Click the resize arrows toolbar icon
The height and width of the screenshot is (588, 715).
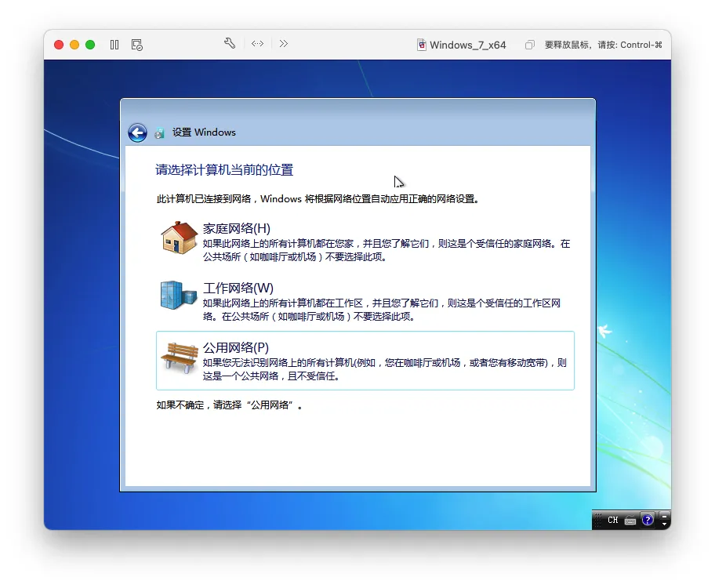(x=257, y=43)
